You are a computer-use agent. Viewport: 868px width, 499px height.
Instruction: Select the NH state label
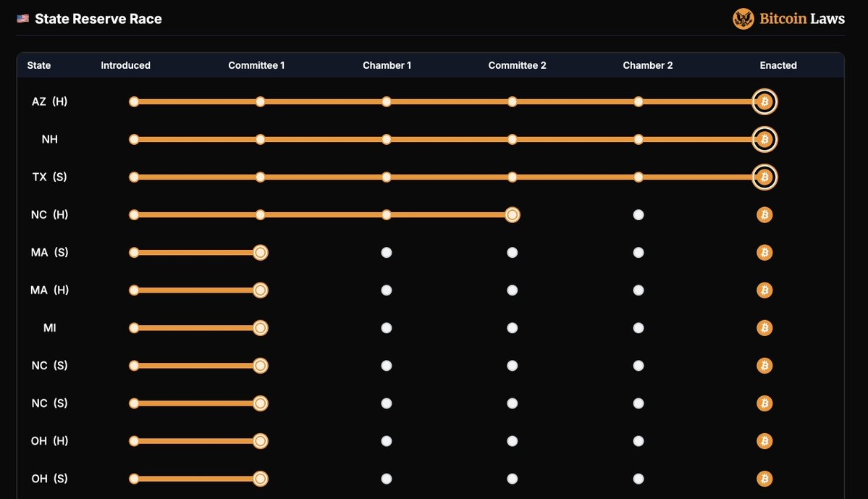(49, 140)
